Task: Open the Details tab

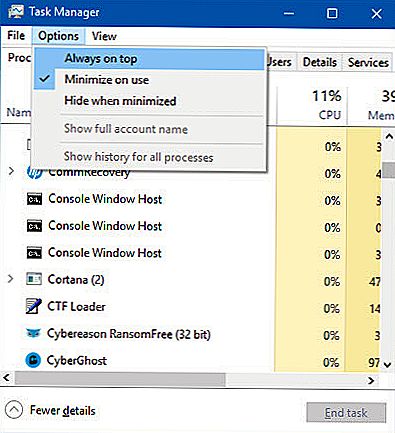Action: pyautogui.click(x=320, y=62)
